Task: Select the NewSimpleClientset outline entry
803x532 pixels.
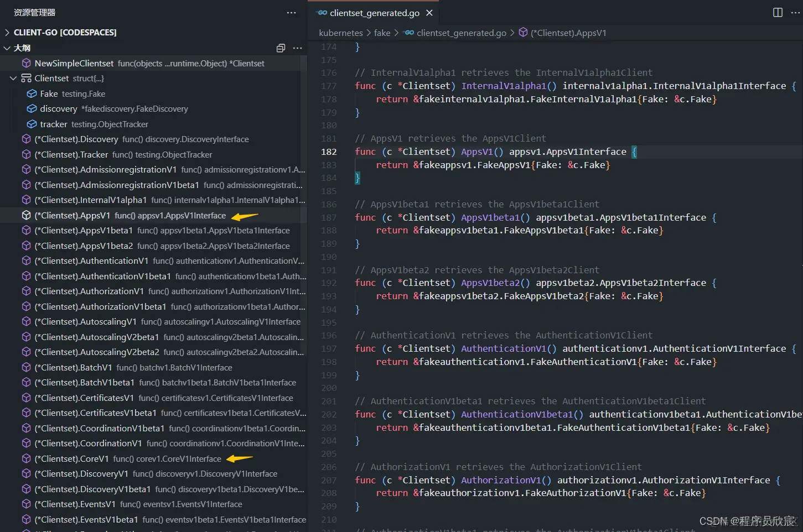Action: tap(153, 64)
